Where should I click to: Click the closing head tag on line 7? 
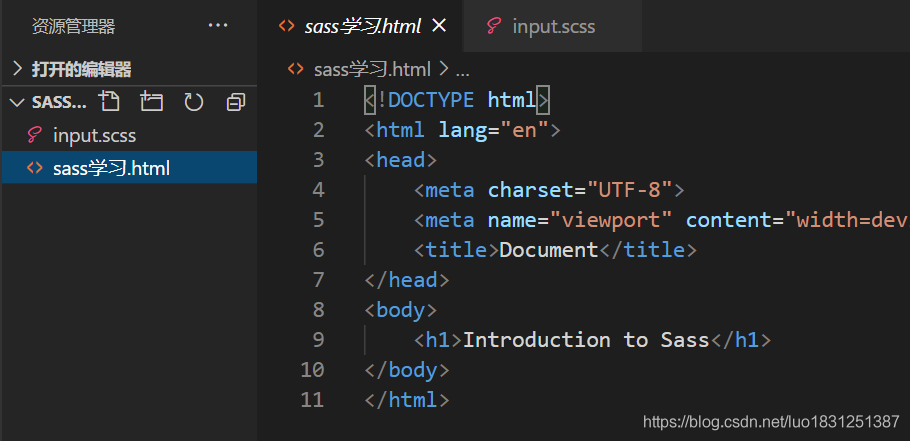[x=407, y=280]
